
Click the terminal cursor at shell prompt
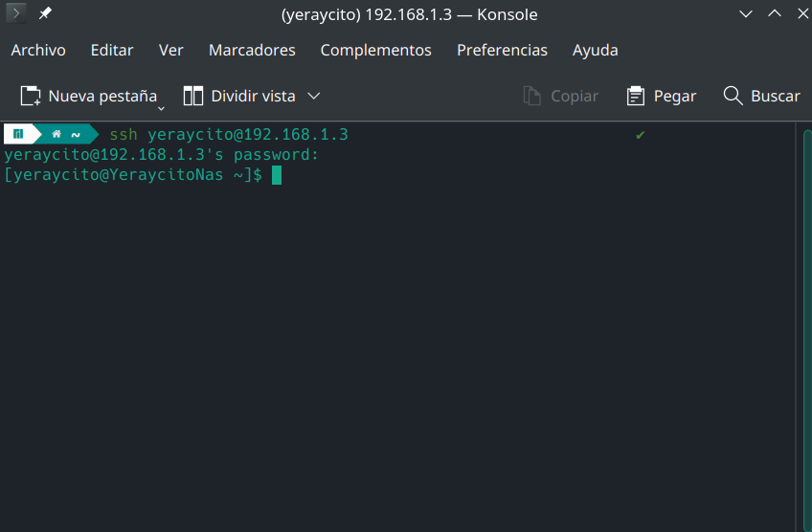pos(277,175)
